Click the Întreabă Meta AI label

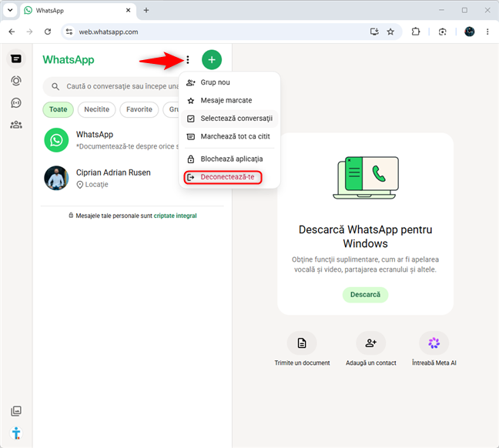pos(434,363)
